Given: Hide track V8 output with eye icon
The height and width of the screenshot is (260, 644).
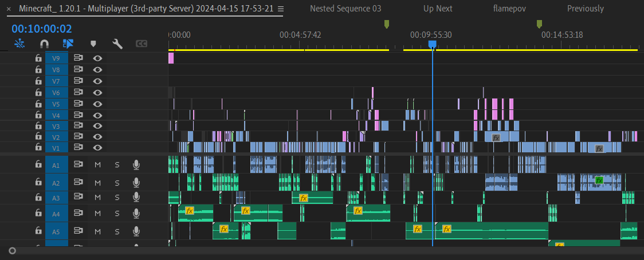Looking at the screenshot, I should tap(97, 70).
